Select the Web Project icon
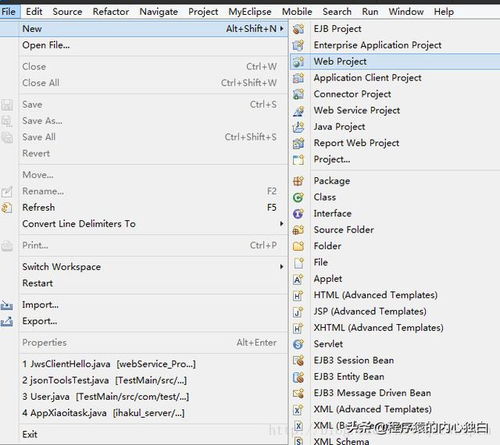 pyautogui.click(x=298, y=62)
